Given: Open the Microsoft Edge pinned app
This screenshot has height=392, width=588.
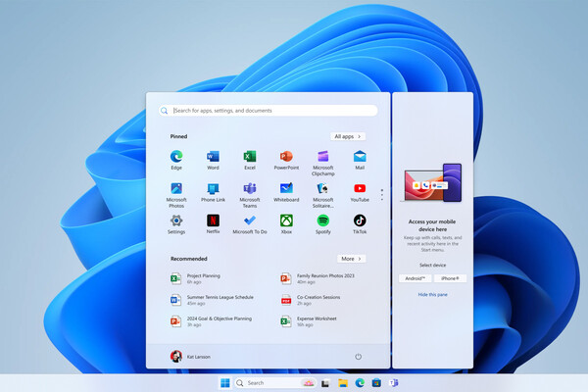Looking at the screenshot, I should point(176,157).
